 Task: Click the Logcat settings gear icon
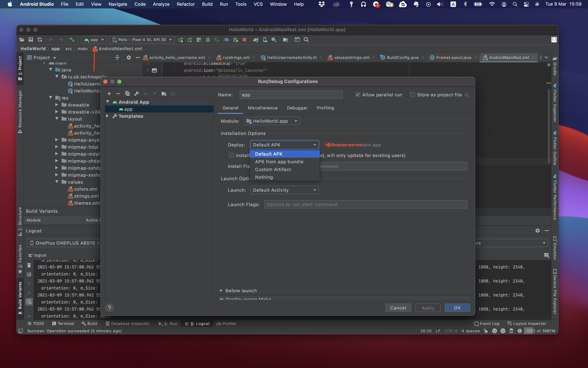tap(537, 230)
